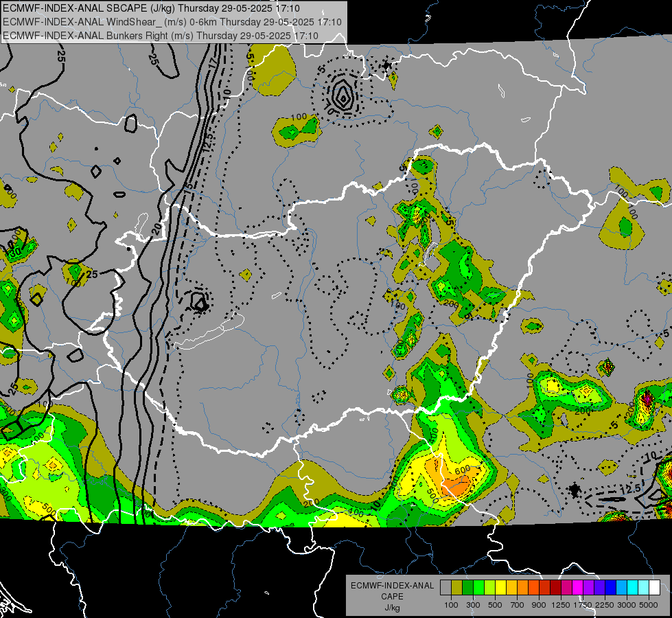Select the pale cyan legend swatch
The image size is (672, 618).
point(644,587)
